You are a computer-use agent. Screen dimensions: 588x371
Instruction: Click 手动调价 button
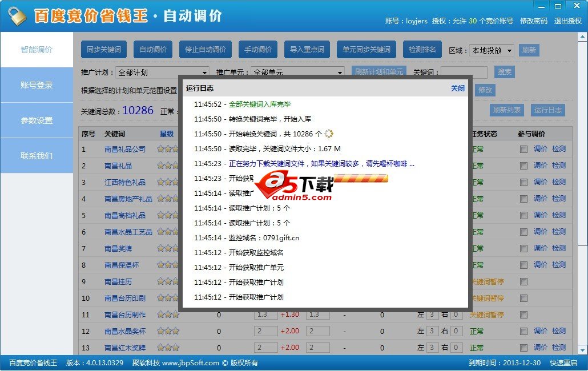point(258,50)
